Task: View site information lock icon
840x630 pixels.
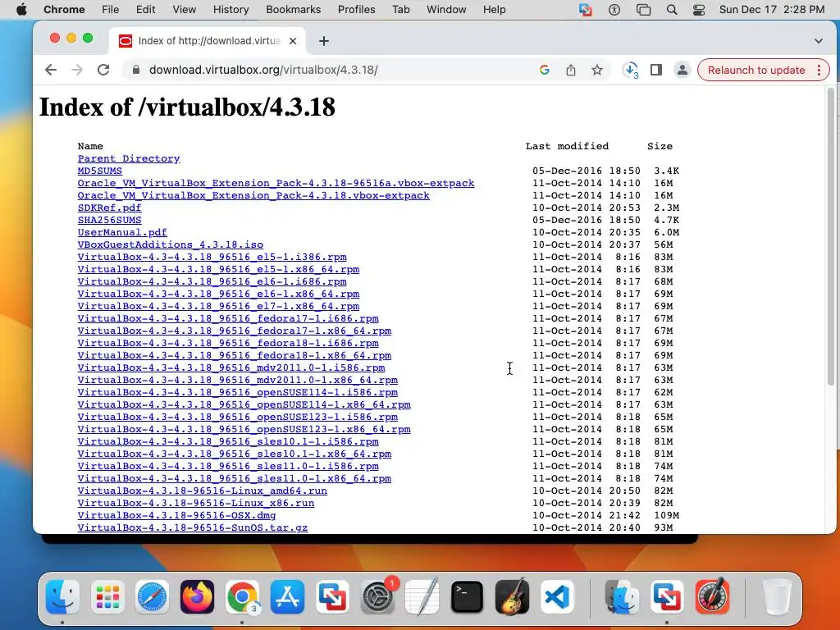Action: (x=136, y=71)
